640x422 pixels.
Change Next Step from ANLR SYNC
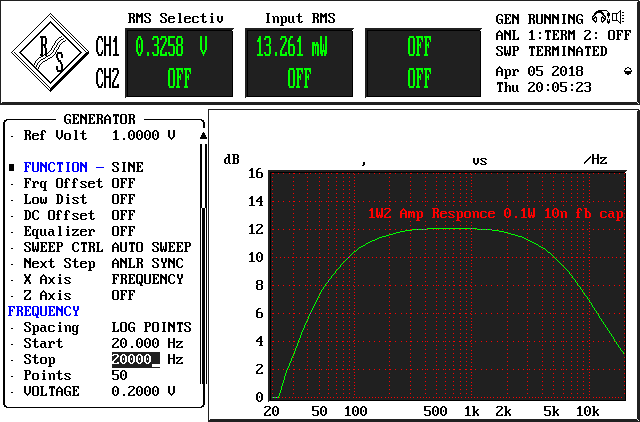[147, 263]
